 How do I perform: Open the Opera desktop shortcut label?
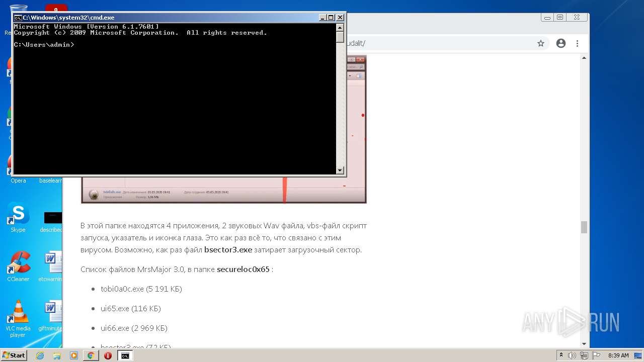pos(18,180)
